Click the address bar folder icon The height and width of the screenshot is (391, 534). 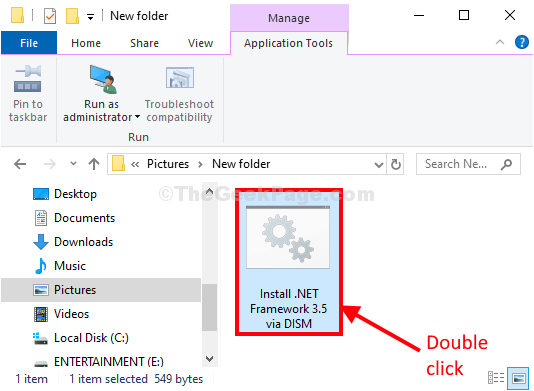[x=118, y=163]
